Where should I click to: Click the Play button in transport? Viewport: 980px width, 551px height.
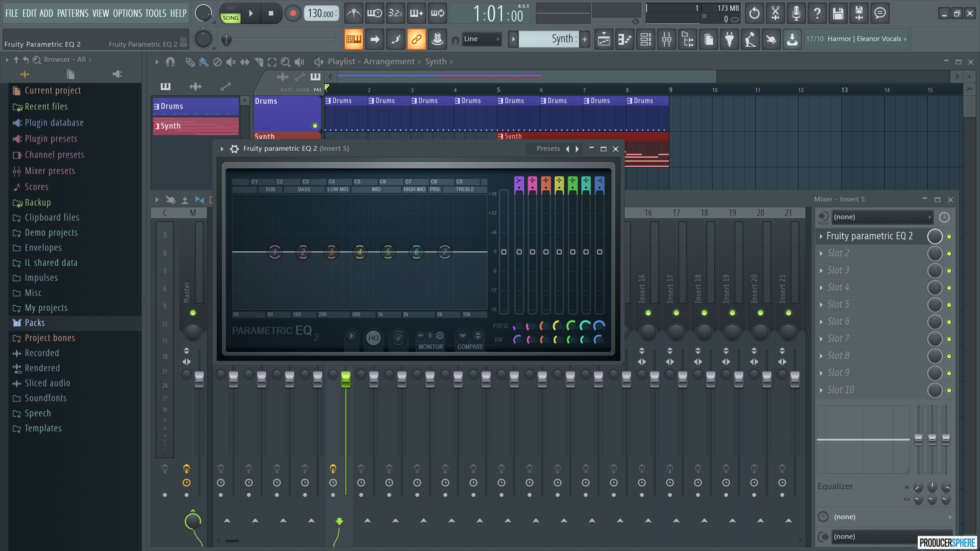pyautogui.click(x=251, y=13)
